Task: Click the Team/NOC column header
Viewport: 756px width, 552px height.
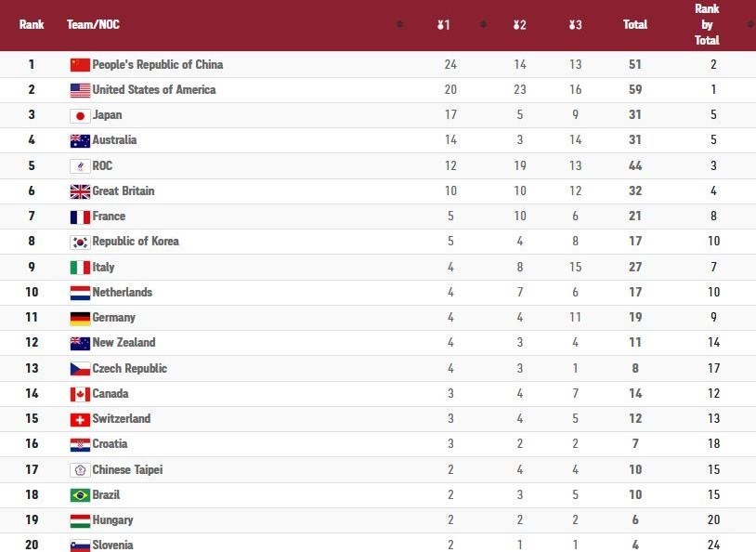Action: [93, 25]
